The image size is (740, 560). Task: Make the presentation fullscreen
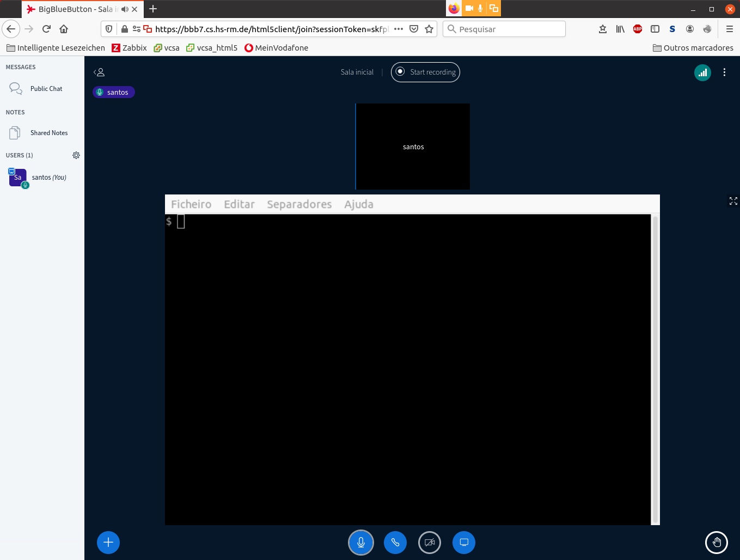pos(733,201)
